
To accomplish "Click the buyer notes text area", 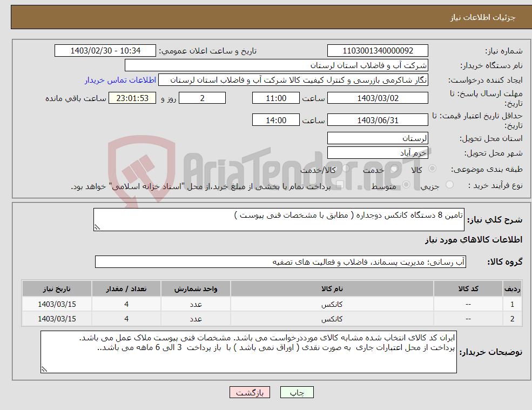I will click(x=248, y=352).
